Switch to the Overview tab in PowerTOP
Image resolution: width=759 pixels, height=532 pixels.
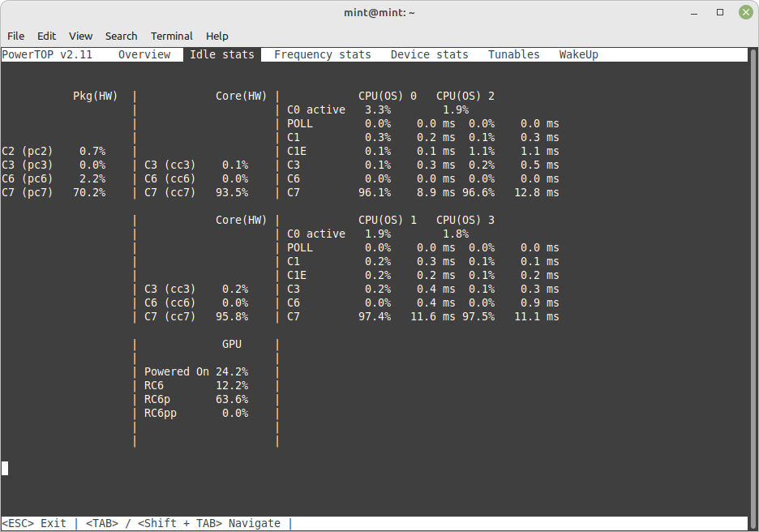[x=144, y=54]
